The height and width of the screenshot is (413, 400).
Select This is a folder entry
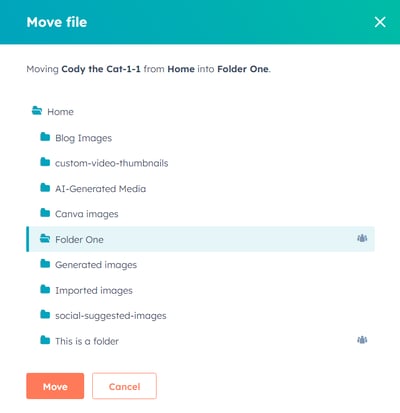(x=87, y=341)
